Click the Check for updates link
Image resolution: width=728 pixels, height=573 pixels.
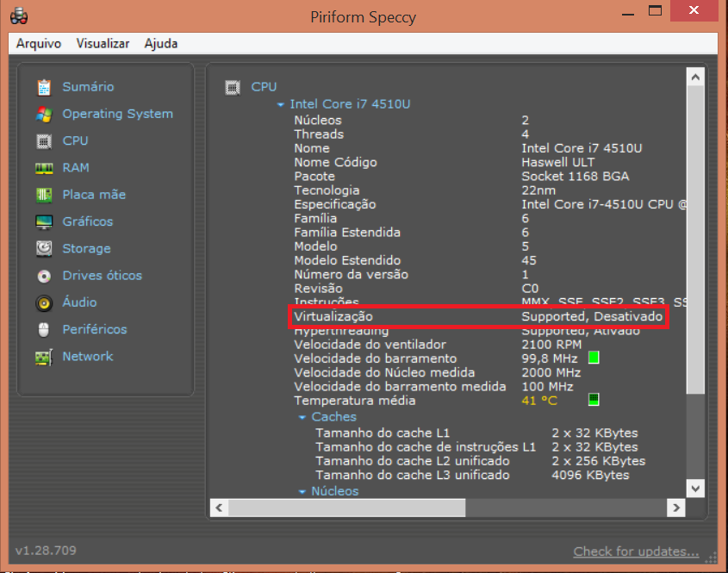click(x=636, y=551)
